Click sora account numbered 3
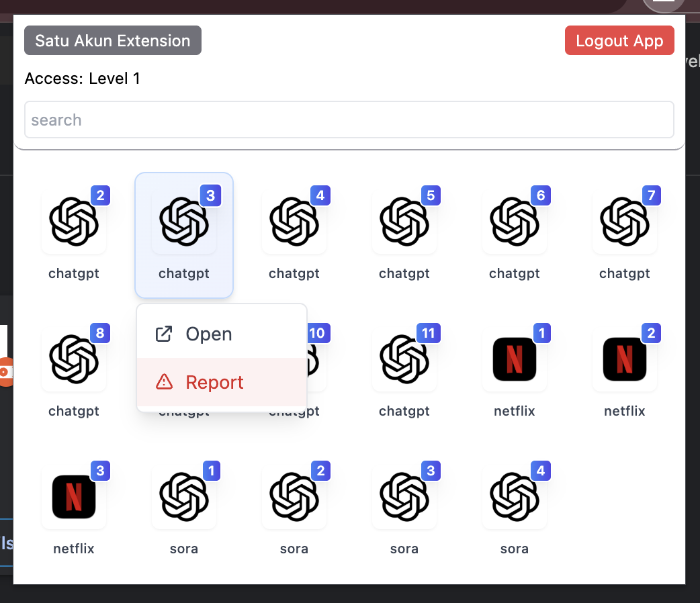Viewport: 700px width, 603px height. click(x=404, y=496)
